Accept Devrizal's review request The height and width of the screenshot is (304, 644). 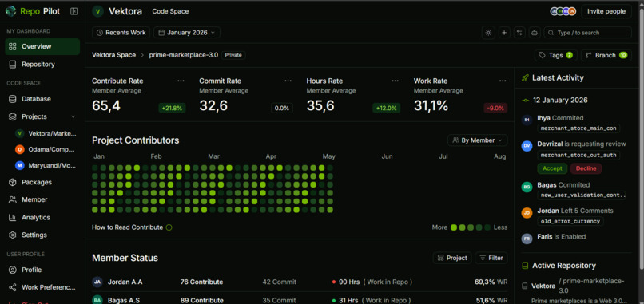[x=552, y=168]
